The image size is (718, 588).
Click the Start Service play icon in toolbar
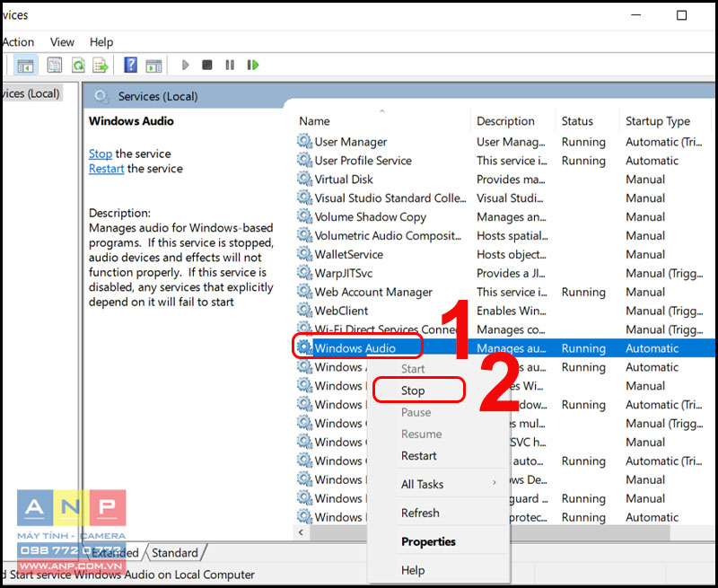185,65
